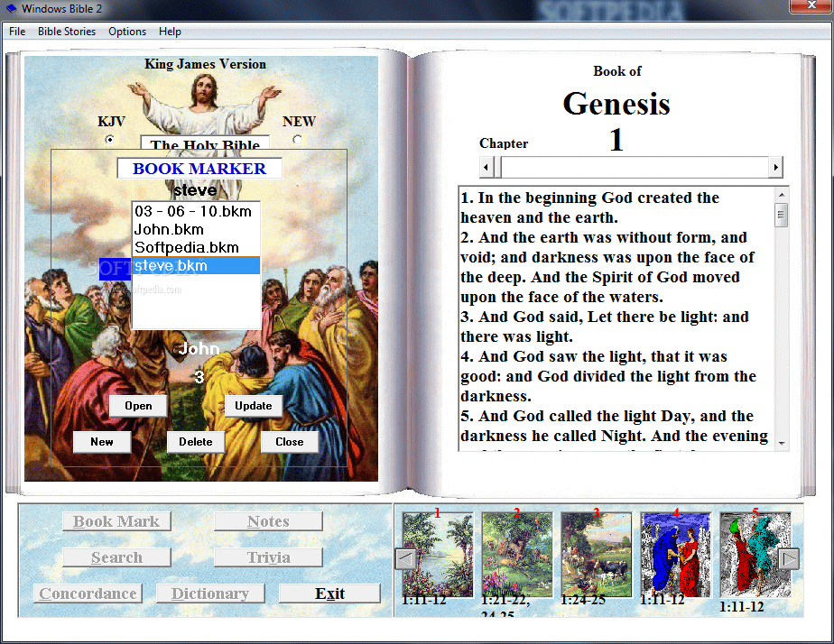Close the Windows Bible 2 window
The width and height of the screenshot is (834, 644).
click(x=811, y=5)
